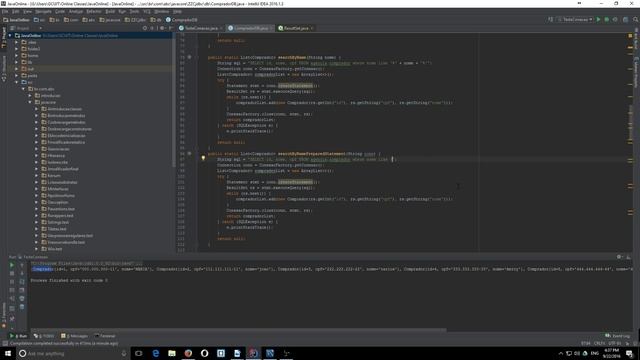Open the Run menu
The image size is (640, 360).
pyautogui.click(x=122, y=11)
